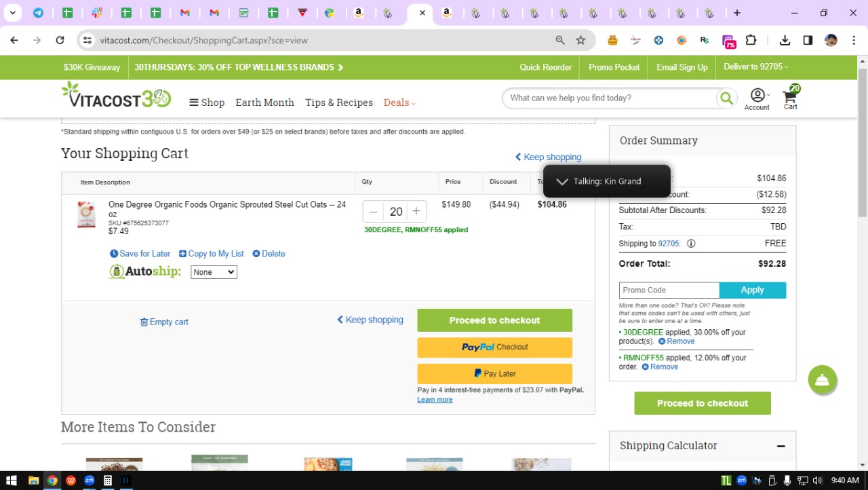Remove the RMNOFF55 promo code

click(660, 367)
